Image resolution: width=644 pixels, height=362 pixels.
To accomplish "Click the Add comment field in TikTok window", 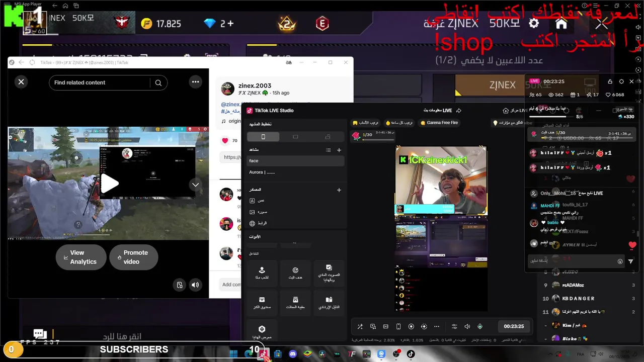I will coord(231,285).
